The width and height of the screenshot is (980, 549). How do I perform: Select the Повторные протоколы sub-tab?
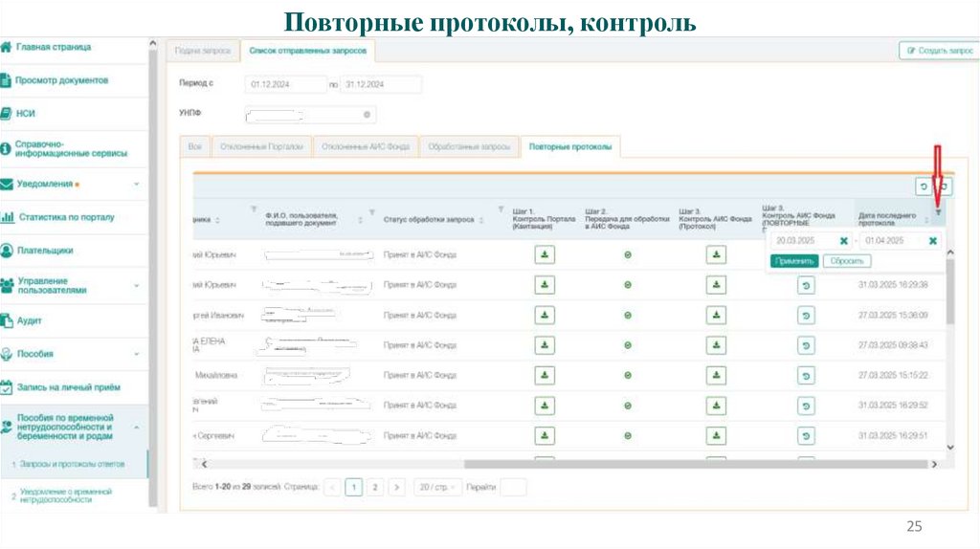pyautogui.click(x=570, y=146)
